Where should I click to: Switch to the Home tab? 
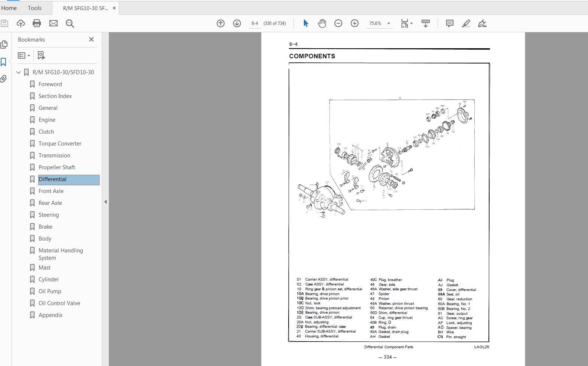click(x=9, y=8)
